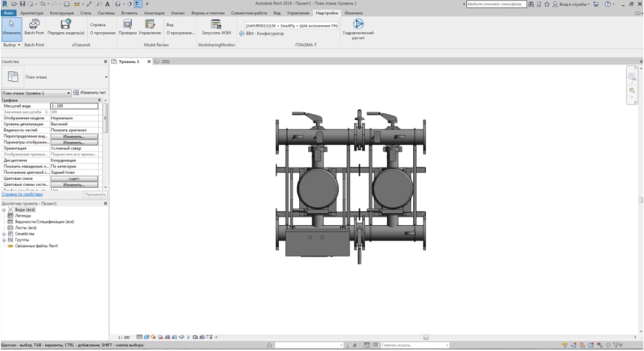Click the Применить button
This screenshot has width=644, height=351.
pos(95,194)
